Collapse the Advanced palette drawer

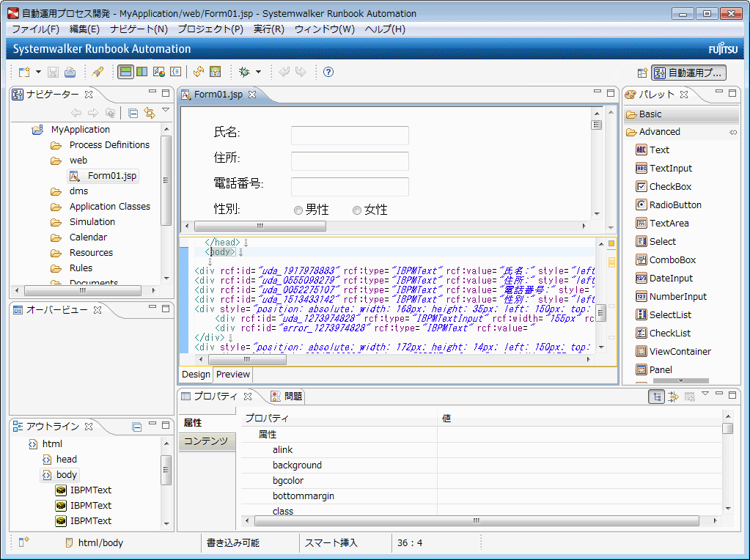point(681,132)
